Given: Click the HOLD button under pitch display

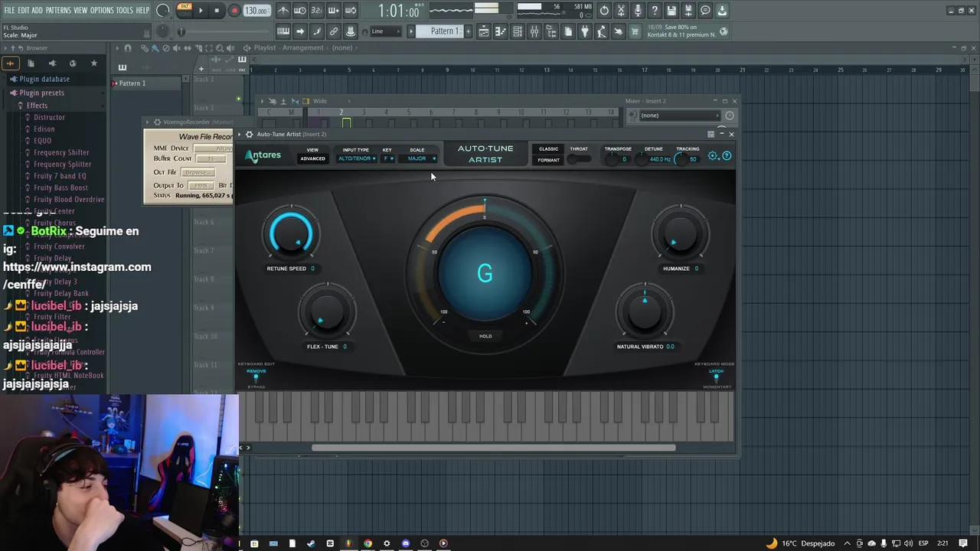Looking at the screenshot, I should [x=485, y=336].
